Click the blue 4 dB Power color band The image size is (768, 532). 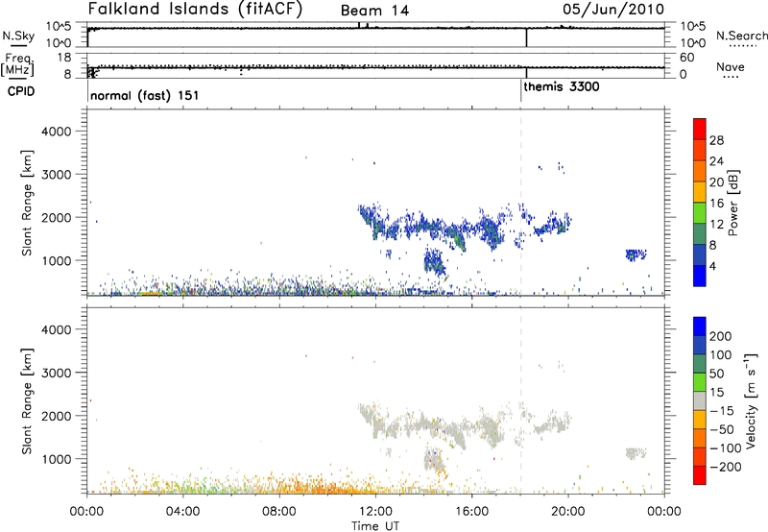[x=700, y=276]
